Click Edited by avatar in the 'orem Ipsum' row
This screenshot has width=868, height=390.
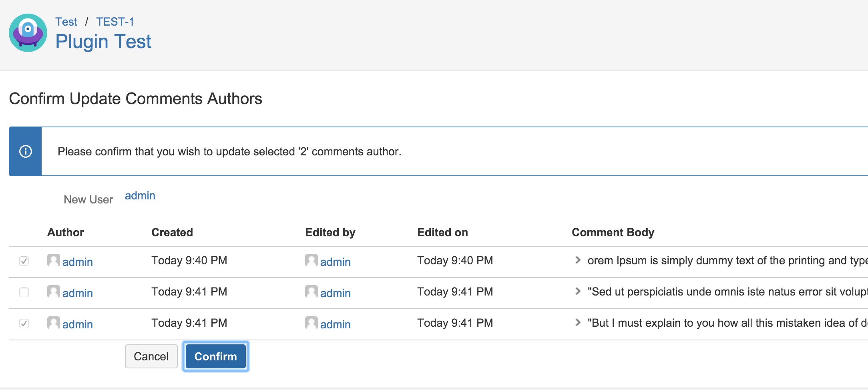(311, 260)
